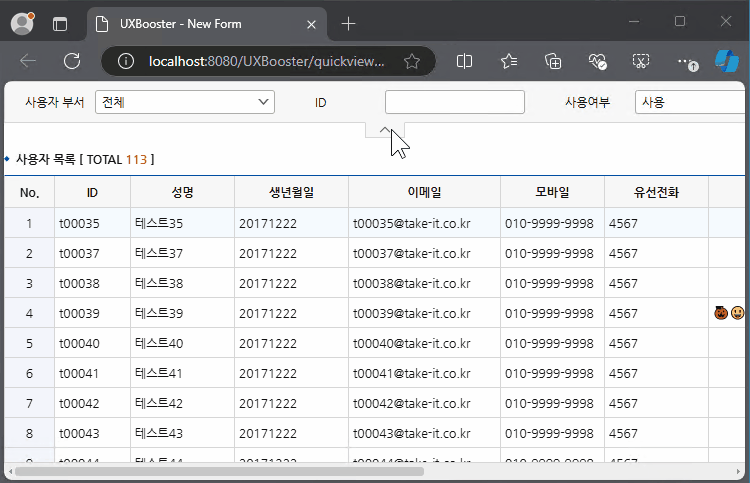Select the mobile number in row t00037
The height and width of the screenshot is (483, 750).
pyautogui.click(x=552, y=253)
